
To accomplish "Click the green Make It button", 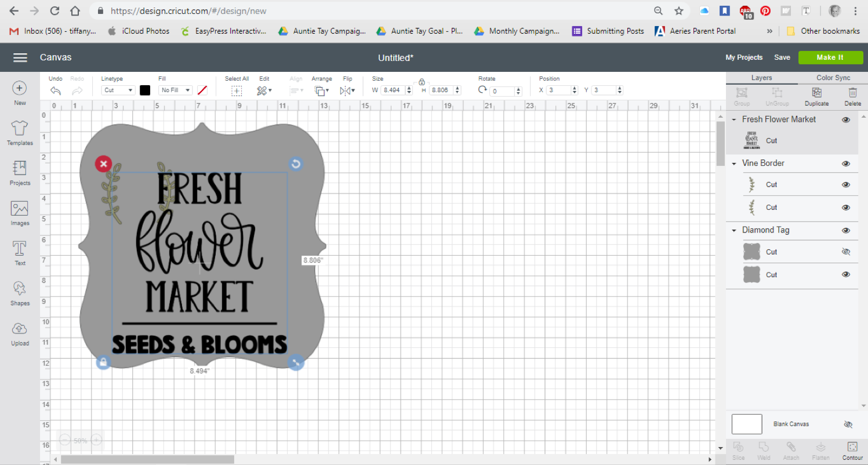I will click(830, 57).
